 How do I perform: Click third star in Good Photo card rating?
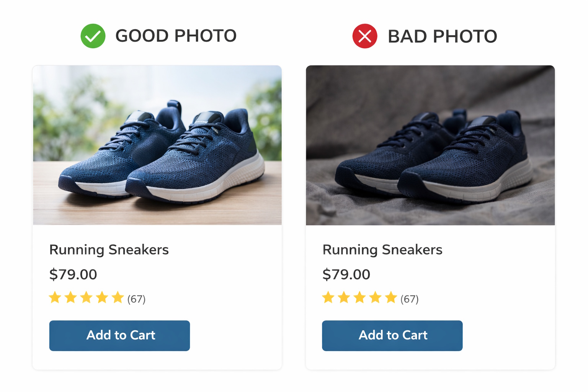pos(87,297)
